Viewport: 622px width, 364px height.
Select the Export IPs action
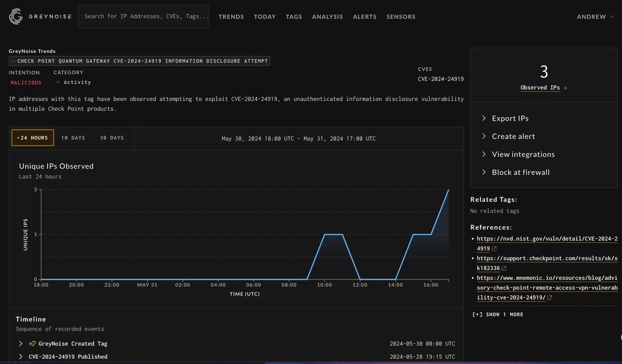pos(510,118)
